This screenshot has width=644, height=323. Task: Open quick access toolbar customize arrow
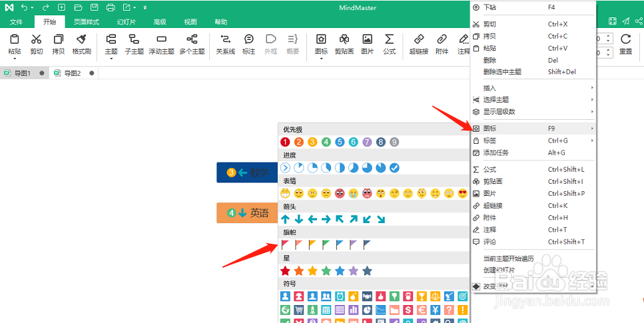[x=145, y=8]
